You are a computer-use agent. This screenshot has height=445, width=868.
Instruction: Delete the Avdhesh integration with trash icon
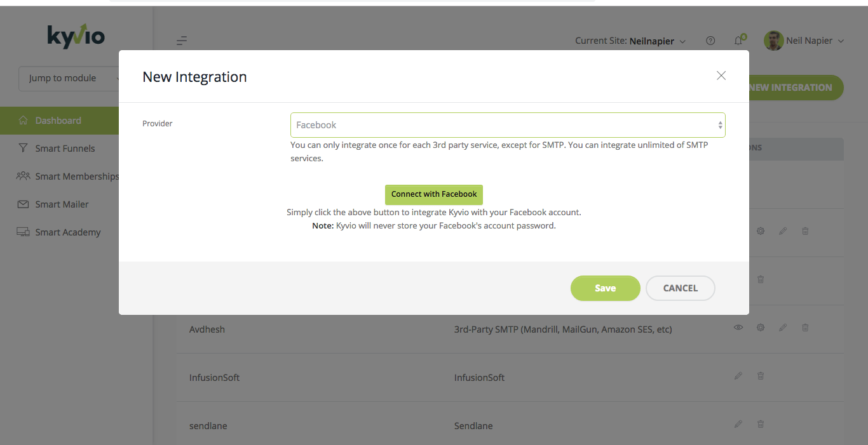[805, 328]
